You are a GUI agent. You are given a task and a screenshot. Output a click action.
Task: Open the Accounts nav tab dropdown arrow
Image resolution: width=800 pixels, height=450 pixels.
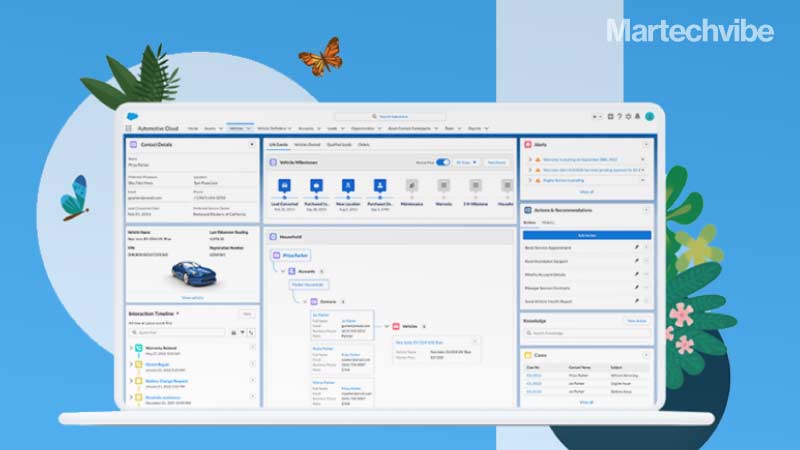pos(319,129)
